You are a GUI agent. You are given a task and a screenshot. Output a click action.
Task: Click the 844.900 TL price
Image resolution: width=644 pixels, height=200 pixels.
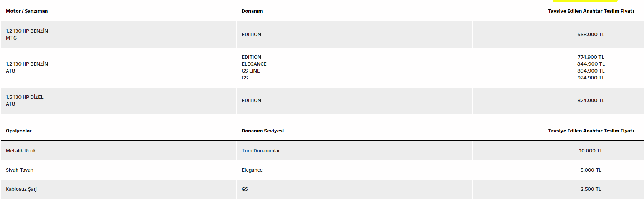tap(591, 64)
